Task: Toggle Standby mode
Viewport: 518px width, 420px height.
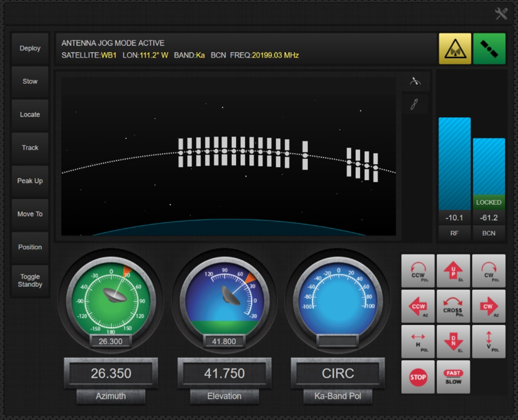Action: click(30, 281)
